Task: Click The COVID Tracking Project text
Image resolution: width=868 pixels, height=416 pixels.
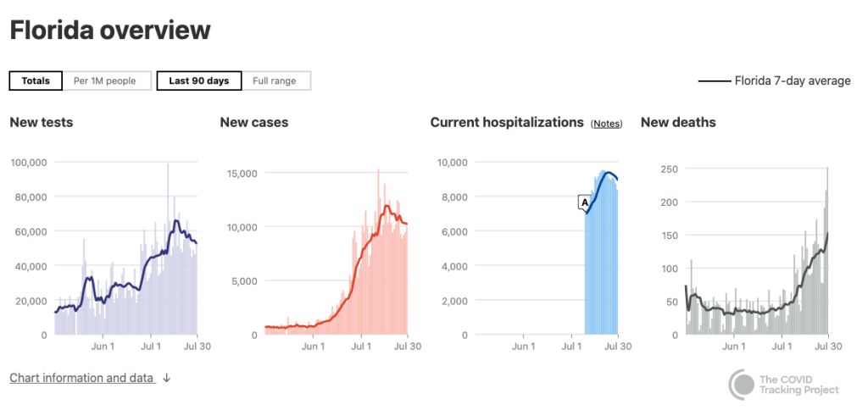Action: click(x=799, y=385)
